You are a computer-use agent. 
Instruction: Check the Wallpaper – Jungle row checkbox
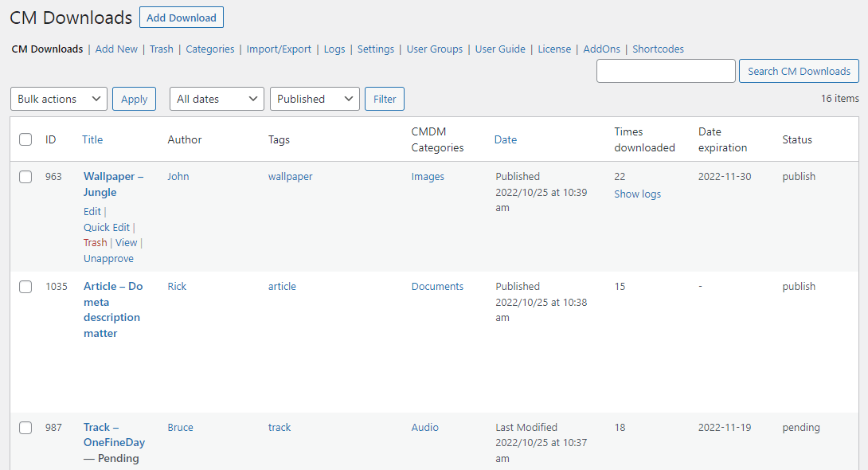[25, 177]
